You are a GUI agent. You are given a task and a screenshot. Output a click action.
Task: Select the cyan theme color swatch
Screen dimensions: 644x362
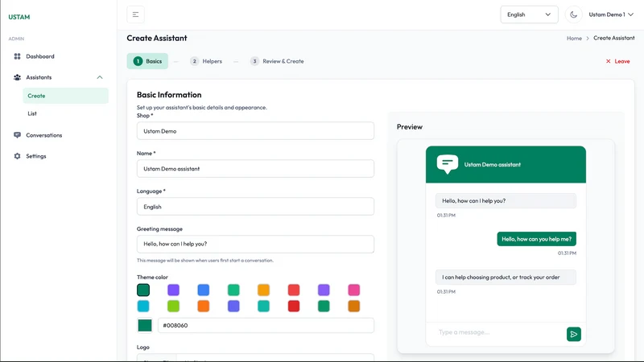click(143, 306)
